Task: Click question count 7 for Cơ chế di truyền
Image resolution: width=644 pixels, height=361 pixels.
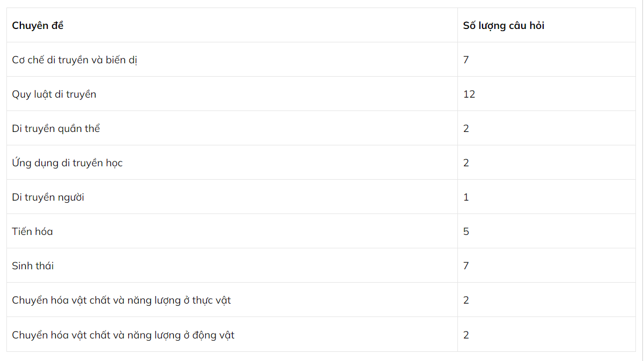Action: pyautogui.click(x=466, y=60)
